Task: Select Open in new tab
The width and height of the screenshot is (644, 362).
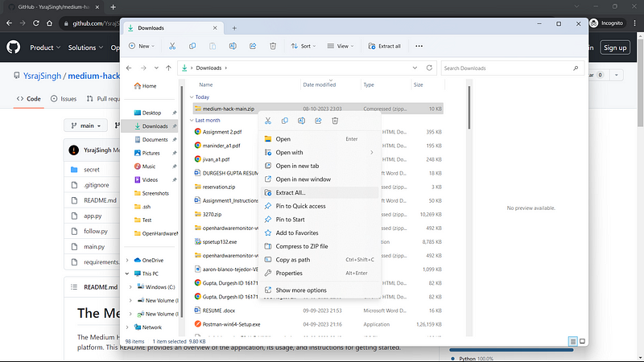Action: pyautogui.click(x=319, y=166)
